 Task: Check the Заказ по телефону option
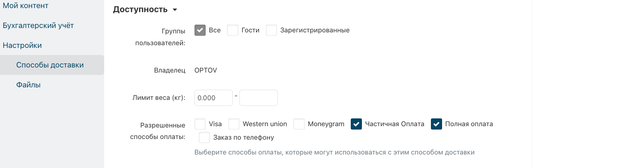[204, 138]
